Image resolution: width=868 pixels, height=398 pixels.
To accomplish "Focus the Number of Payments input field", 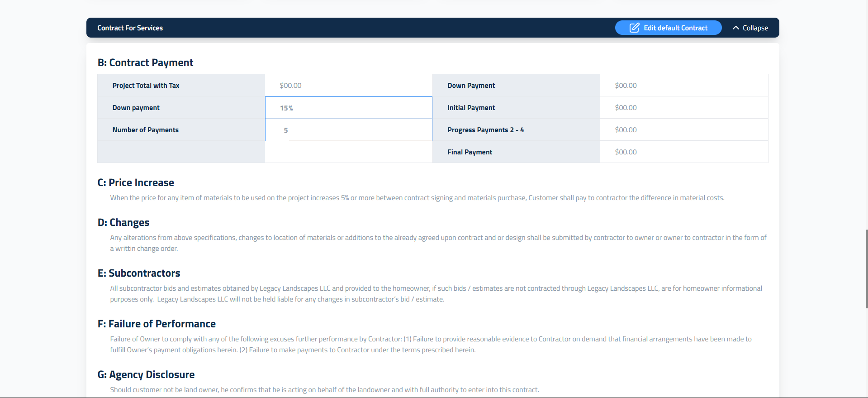I will click(x=348, y=130).
